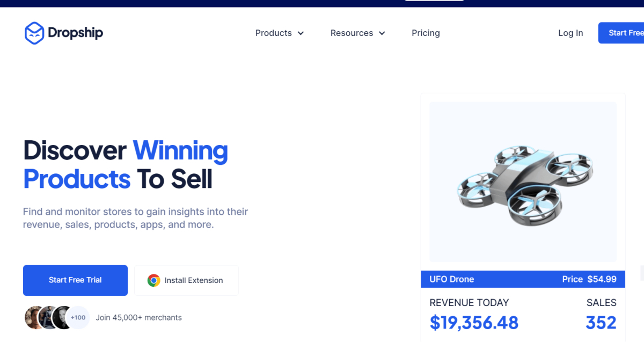Click the Dropship logo icon
The image size is (644, 342).
tap(34, 33)
